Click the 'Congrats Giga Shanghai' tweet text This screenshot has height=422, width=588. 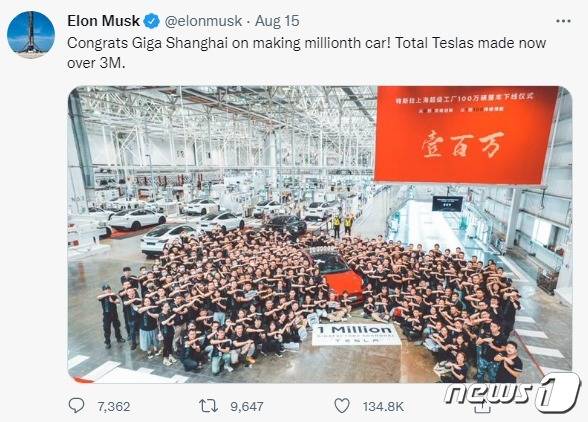pos(306,53)
